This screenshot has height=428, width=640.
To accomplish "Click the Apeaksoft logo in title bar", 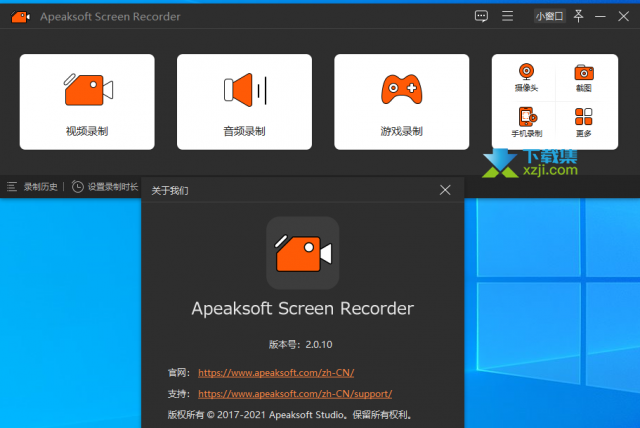I will point(20,17).
